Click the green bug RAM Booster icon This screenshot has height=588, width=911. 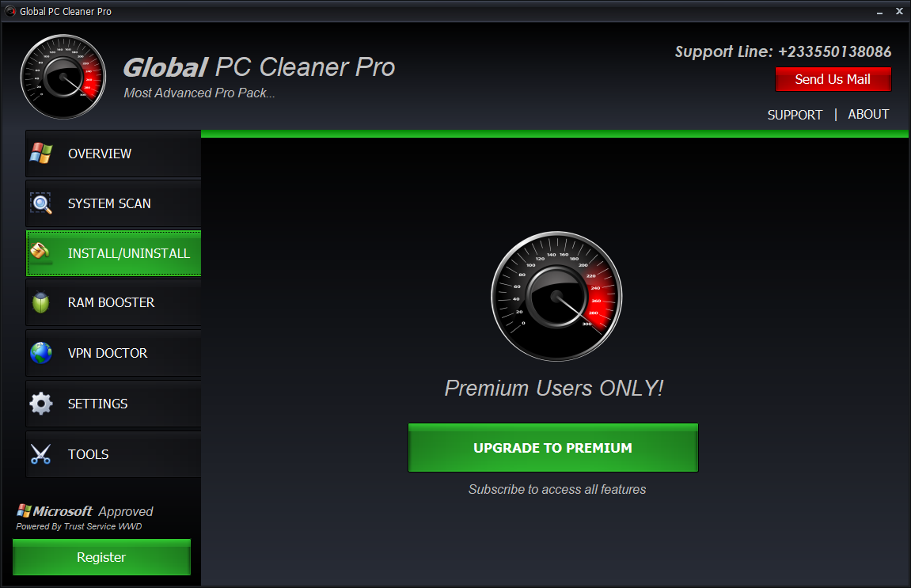tap(40, 302)
